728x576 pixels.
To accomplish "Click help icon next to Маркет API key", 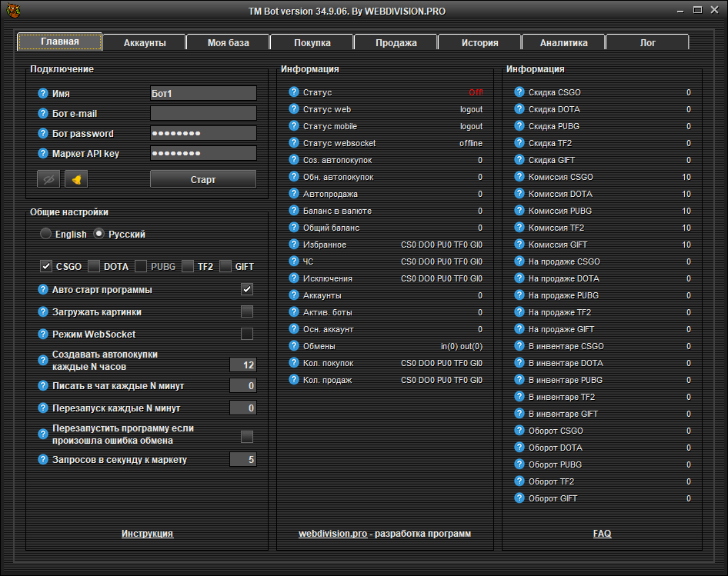I will pos(43,154).
